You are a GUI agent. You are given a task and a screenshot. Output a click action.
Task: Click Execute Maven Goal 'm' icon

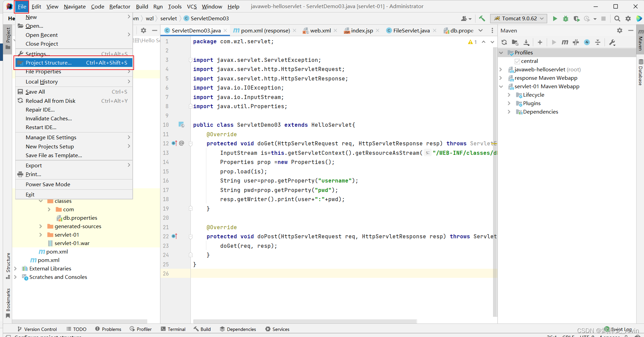[x=565, y=42]
